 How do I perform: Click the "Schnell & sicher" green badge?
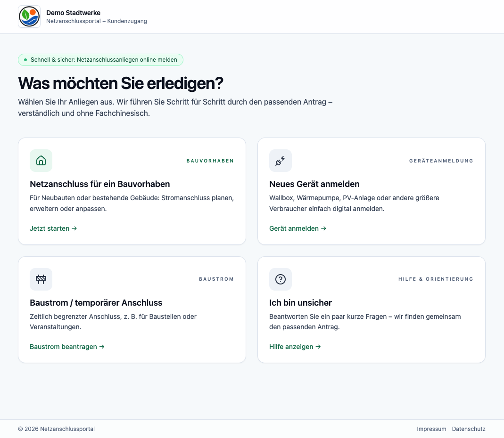(x=100, y=60)
